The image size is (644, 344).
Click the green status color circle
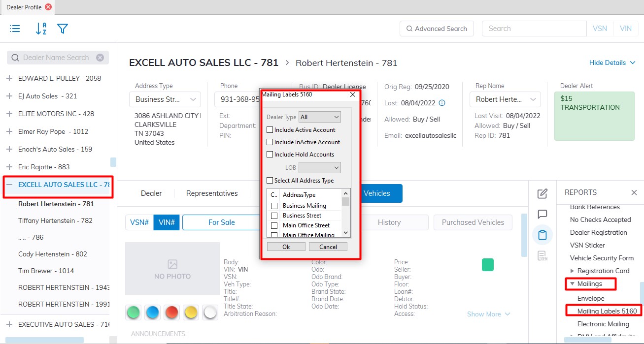point(133,312)
